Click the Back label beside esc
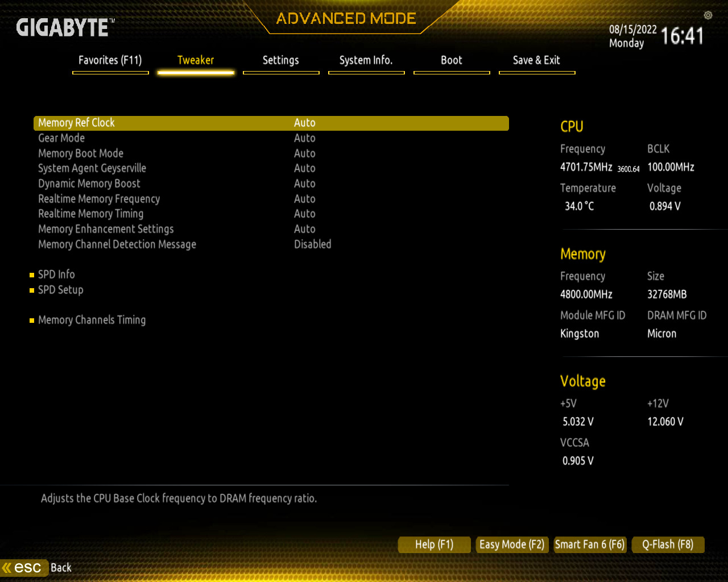The height and width of the screenshot is (582, 728). (61, 568)
